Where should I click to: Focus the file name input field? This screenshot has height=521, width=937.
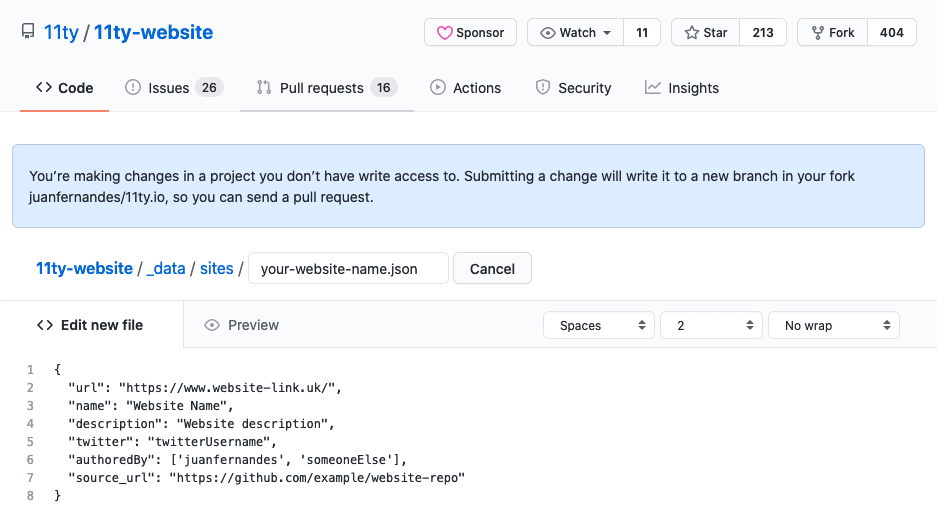[x=348, y=268]
